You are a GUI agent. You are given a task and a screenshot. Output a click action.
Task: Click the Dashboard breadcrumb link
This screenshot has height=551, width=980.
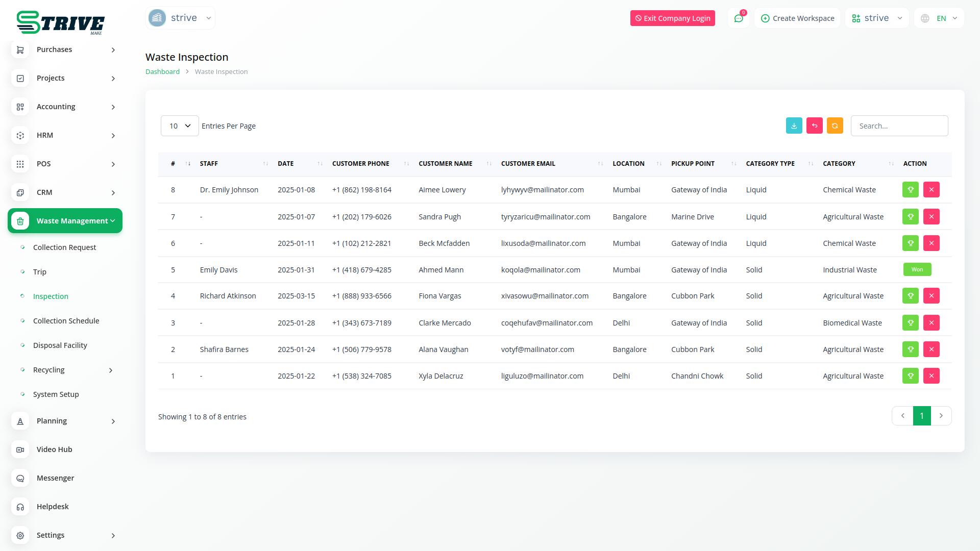click(x=162, y=72)
